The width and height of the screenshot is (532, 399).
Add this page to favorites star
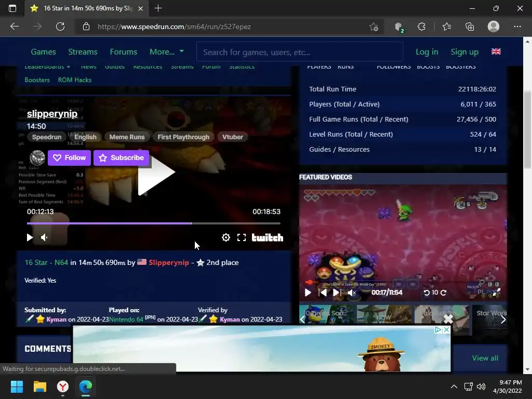[374, 27]
